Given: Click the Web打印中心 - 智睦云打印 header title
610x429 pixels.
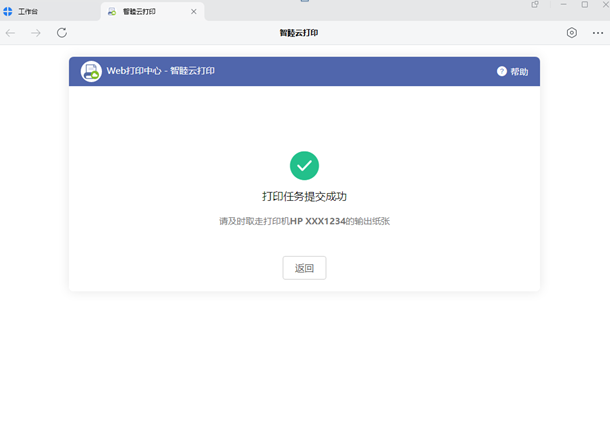Looking at the screenshot, I should coord(161,71).
